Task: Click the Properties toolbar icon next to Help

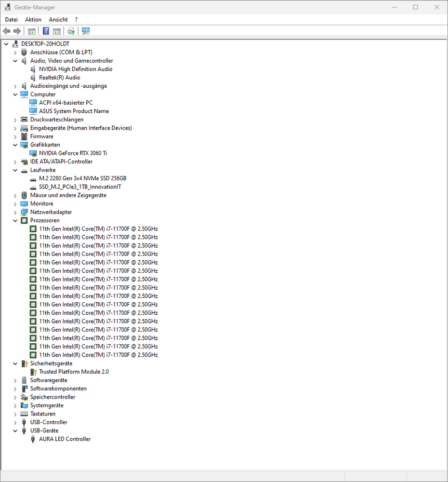Action: click(57, 31)
